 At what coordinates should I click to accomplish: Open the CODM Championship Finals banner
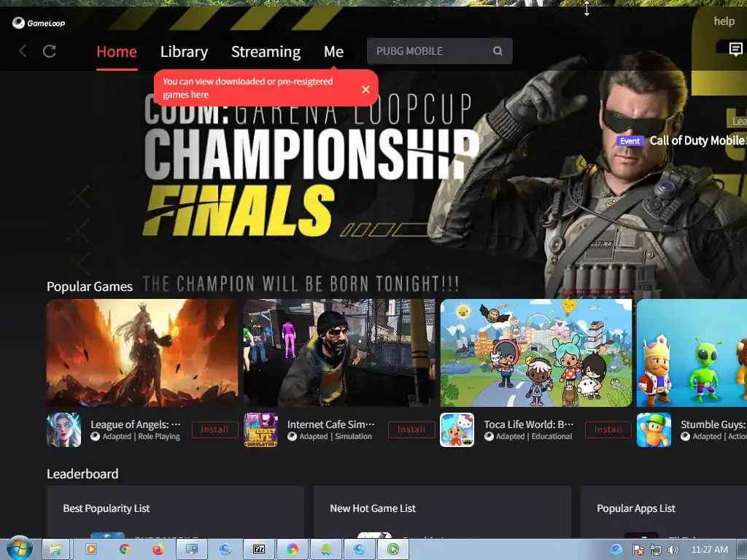pos(309,167)
